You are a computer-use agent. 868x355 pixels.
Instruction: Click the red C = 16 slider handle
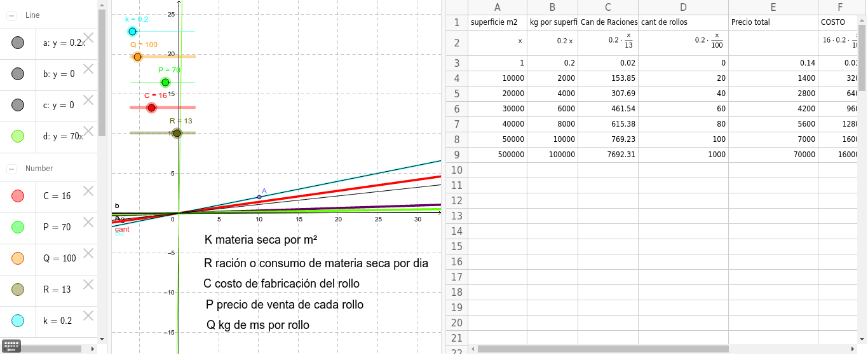151,108
